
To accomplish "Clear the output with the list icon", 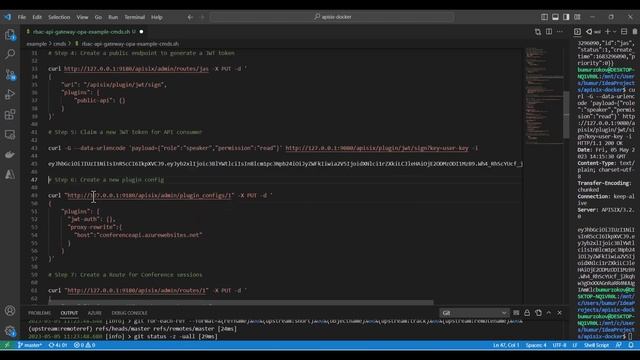I will point(516,313).
